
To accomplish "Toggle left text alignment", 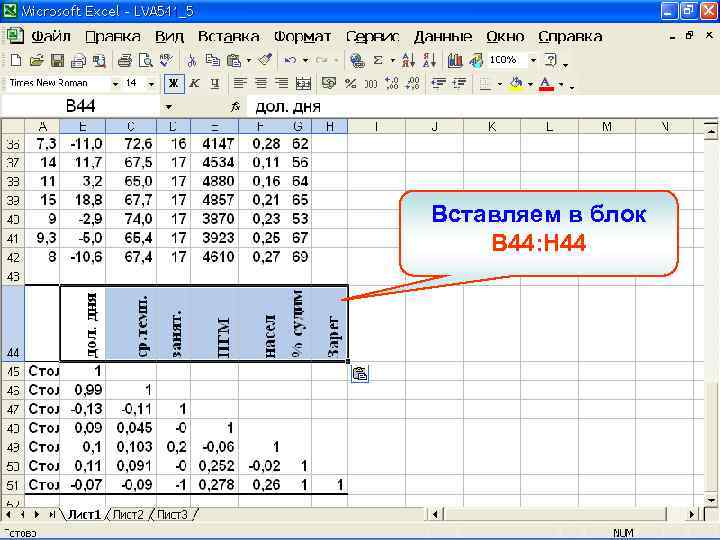I will point(240,83).
